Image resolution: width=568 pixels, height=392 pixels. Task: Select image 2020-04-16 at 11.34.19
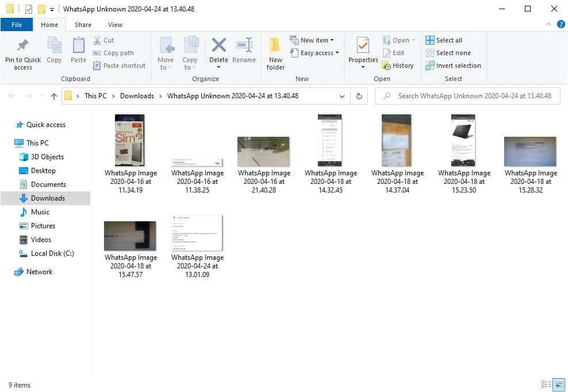131,153
